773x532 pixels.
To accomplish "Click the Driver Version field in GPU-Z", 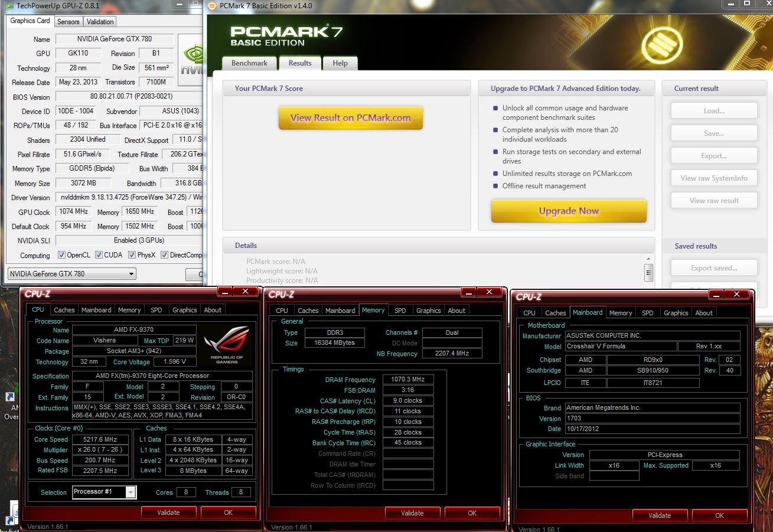I will point(129,197).
